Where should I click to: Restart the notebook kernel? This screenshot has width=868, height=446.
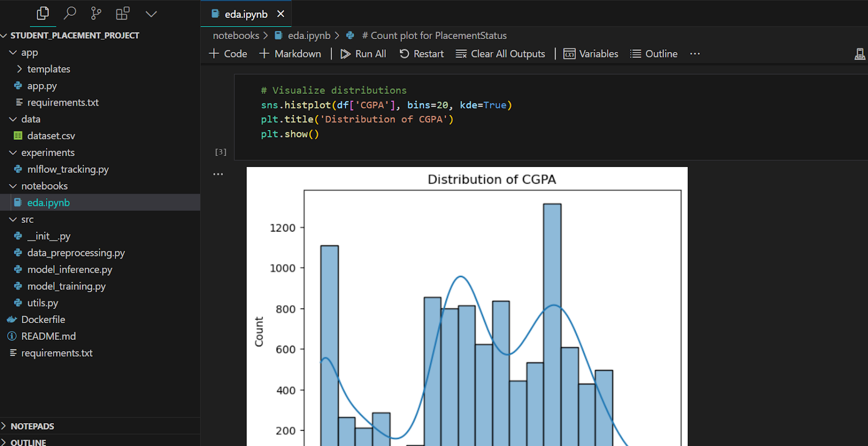point(422,54)
